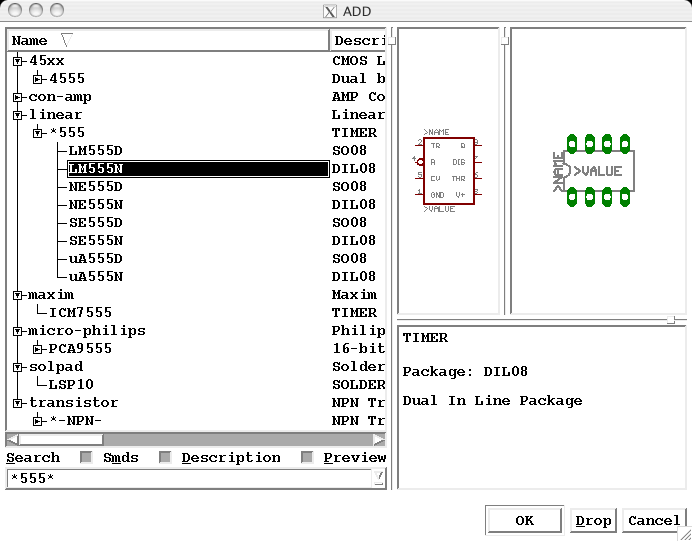Toggle the Preview checkbox
The image size is (692, 541).
[307, 458]
